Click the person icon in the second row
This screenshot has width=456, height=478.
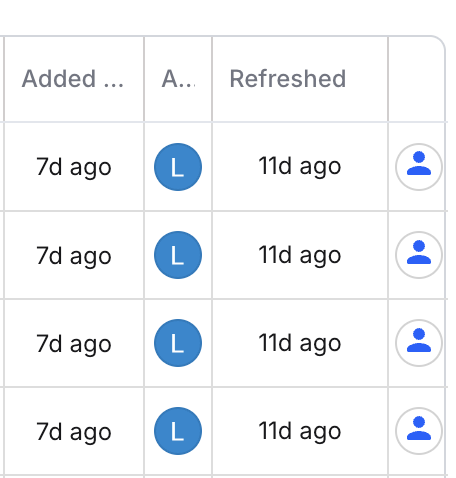click(x=419, y=255)
